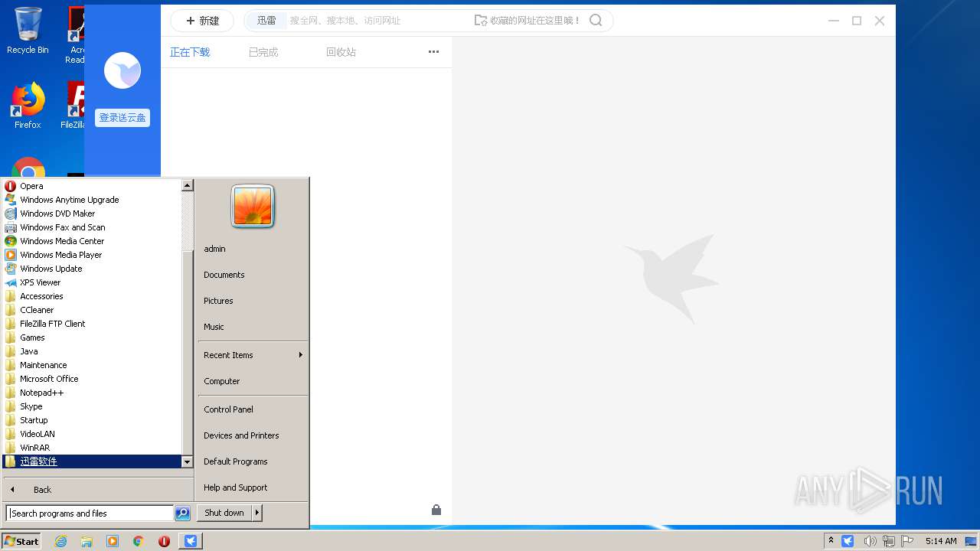The width and height of the screenshot is (980, 551).
Task: Expand the FileZilla FTP Client folder
Action: (92, 324)
